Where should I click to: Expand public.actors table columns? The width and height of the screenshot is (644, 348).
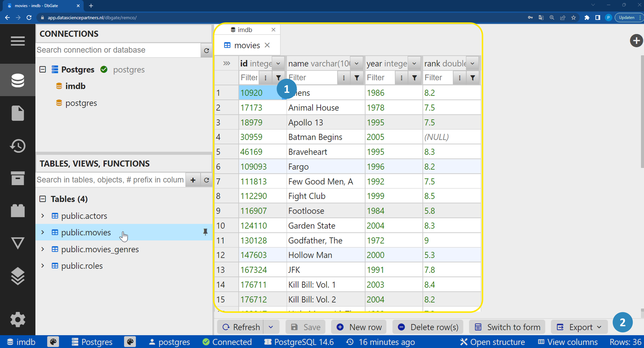click(43, 216)
